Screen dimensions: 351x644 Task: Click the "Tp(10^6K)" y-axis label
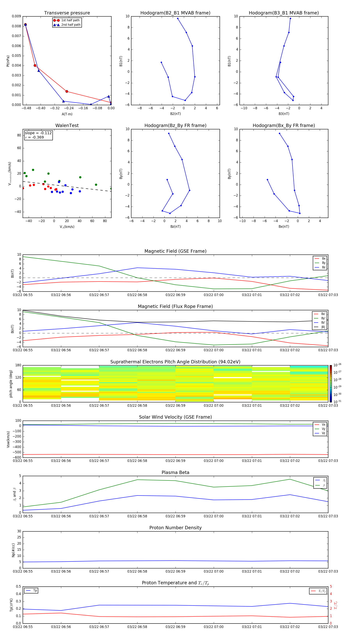(11, 605)
